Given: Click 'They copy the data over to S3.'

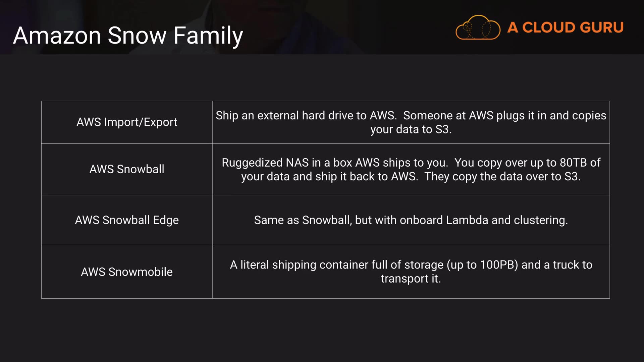Looking at the screenshot, I should click(502, 177).
